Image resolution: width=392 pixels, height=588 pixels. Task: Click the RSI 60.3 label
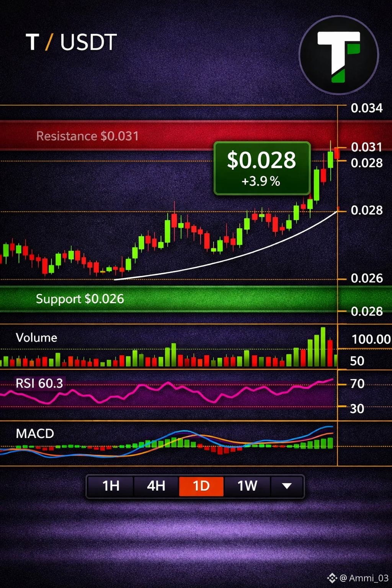39,383
